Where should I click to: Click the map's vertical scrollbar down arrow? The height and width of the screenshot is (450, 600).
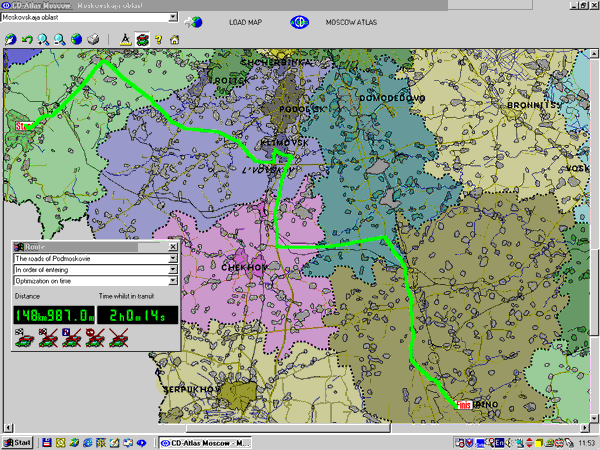pos(594,418)
